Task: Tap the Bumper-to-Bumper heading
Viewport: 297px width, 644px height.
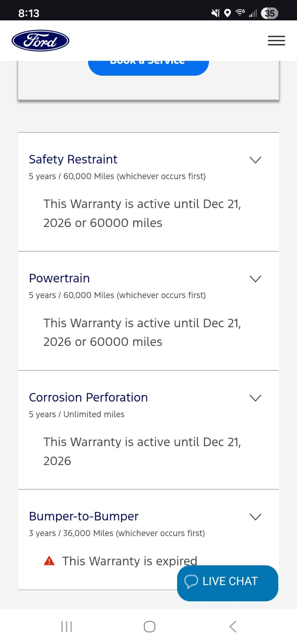Action: pos(84,516)
